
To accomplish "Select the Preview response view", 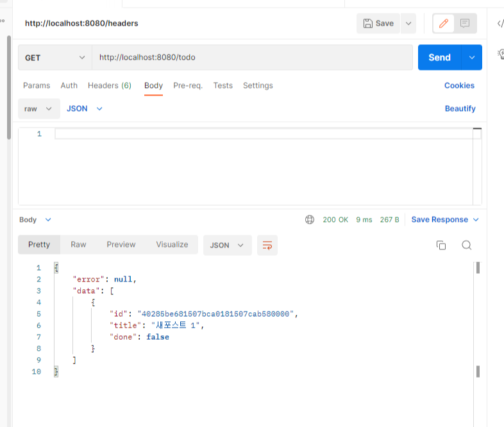I will [121, 245].
